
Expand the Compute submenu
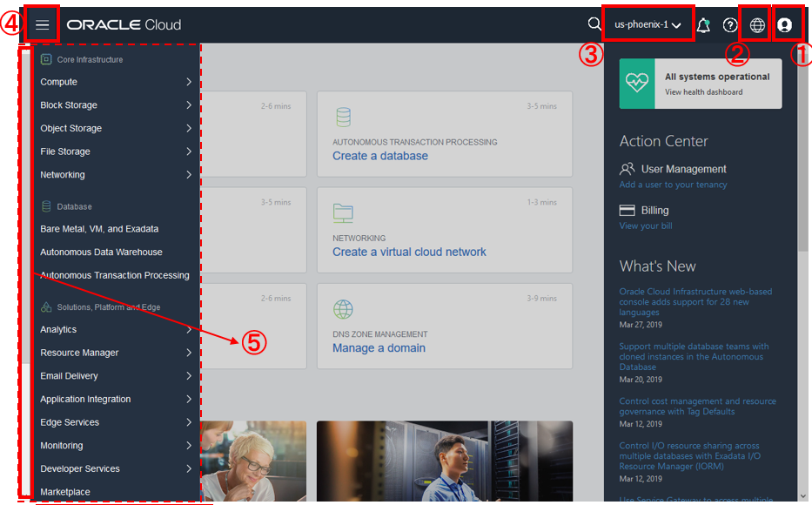[x=114, y=82]
